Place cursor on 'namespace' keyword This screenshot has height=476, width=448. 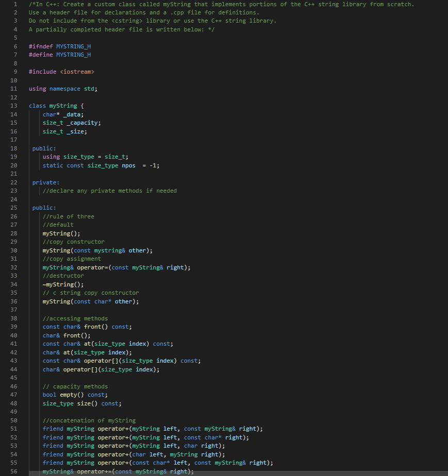click(x=65, y=89)
